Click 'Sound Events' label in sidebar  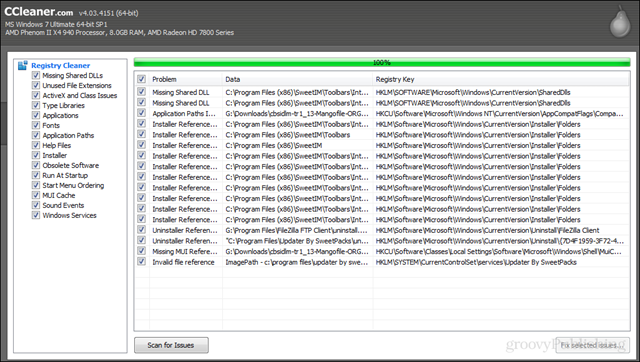(x=63, y=205)
